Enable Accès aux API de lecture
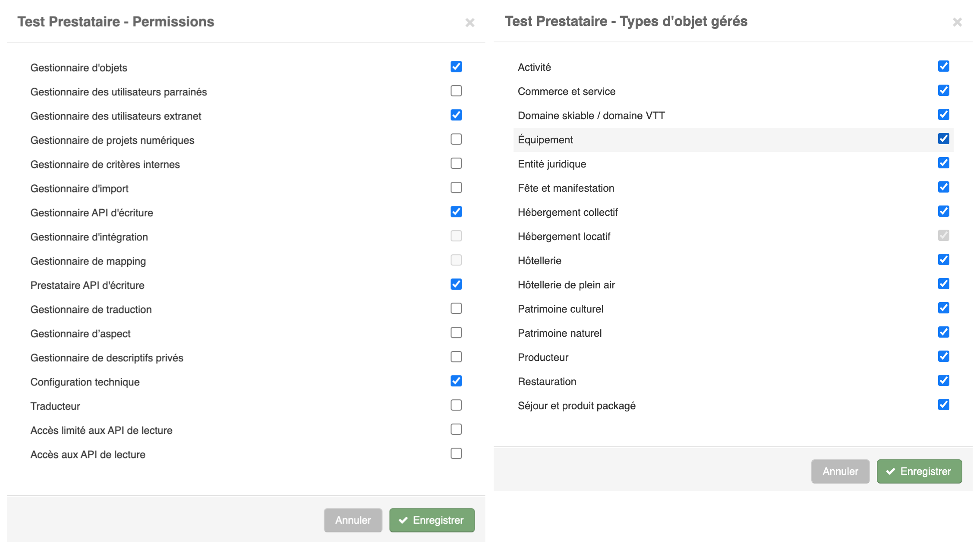The width and height of the screenshot is (980, 550). coord(456,453)
